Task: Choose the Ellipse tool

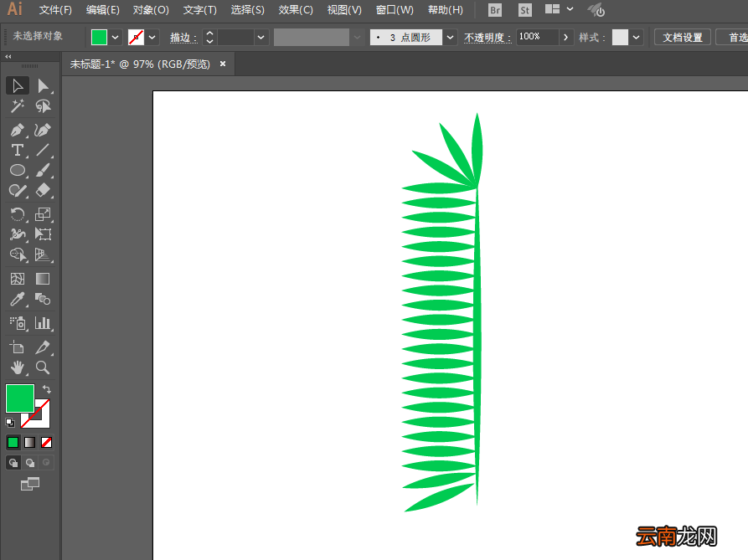Action: click(x=18, y=170)
